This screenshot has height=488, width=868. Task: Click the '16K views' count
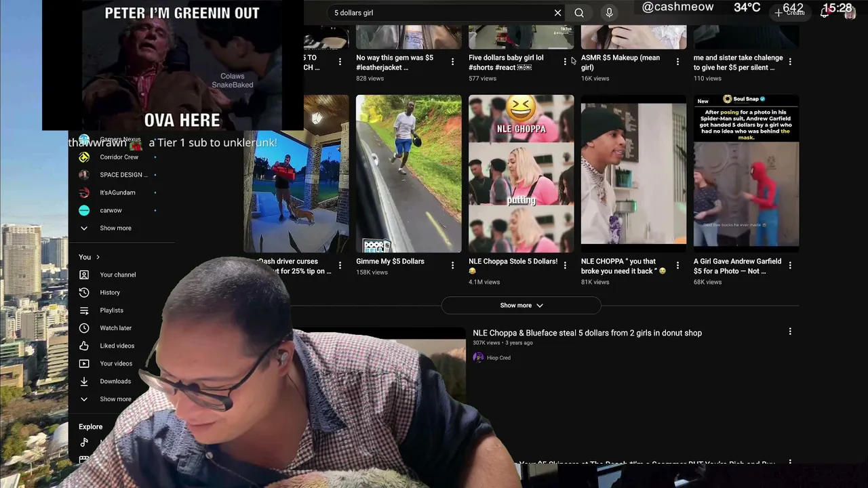[x=595, y=79]
